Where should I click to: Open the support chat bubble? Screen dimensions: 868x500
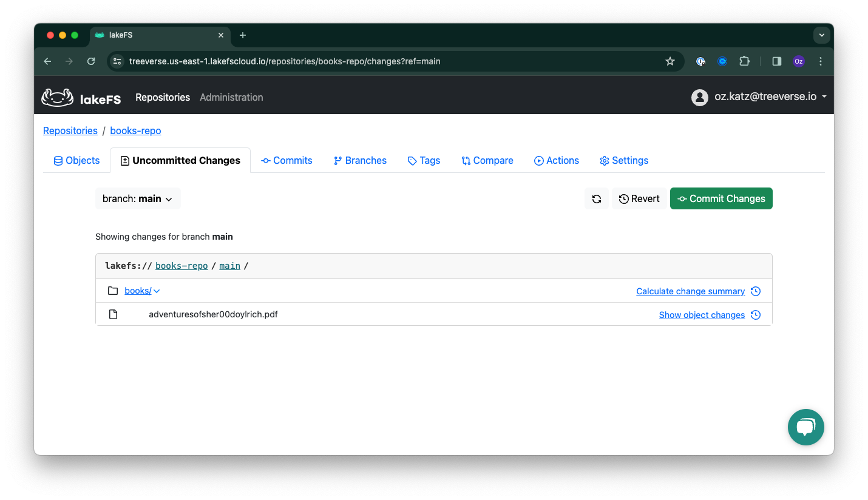805,427
